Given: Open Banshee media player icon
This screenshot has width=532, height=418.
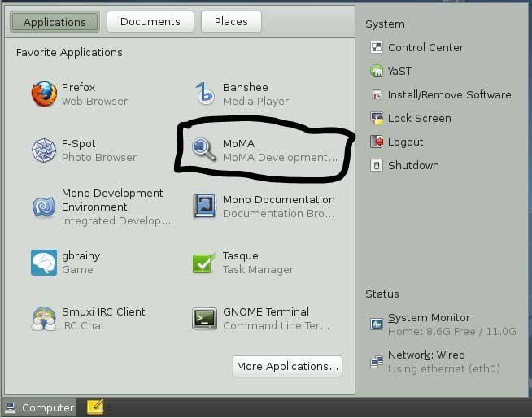Looking at the screenshot, I should tap(204, 94).
